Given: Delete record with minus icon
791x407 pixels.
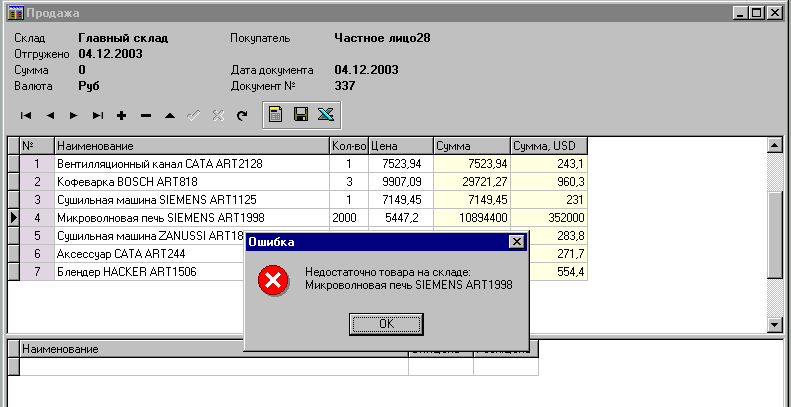Looking at the screenshot, I should pyautogui.click(x=146, y=115).
